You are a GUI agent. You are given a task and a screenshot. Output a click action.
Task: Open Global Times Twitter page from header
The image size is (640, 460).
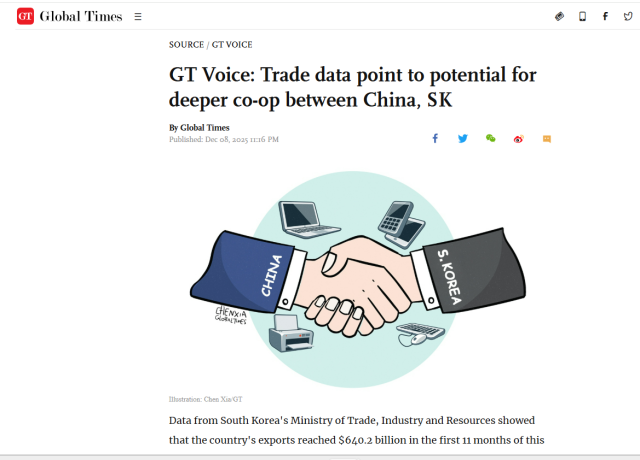pyautogui.click(x=628, y=17)
